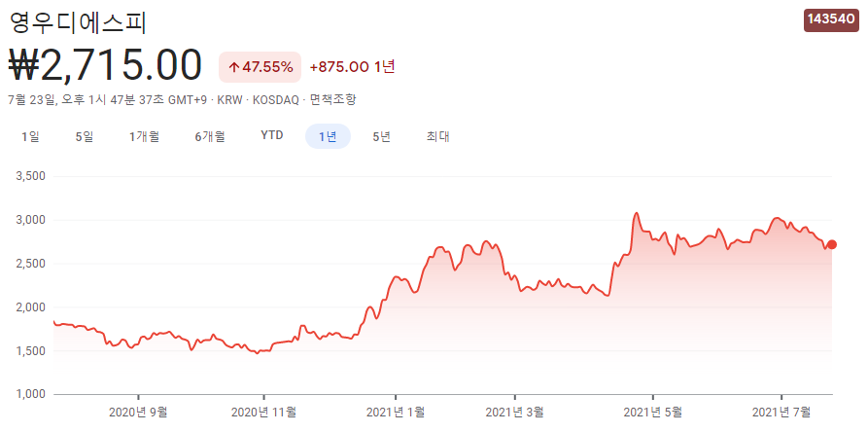The height and width of the screenshot is (432, 868).
Task: Click the 영우디에스피 stock name
Action: coord(78,22)
